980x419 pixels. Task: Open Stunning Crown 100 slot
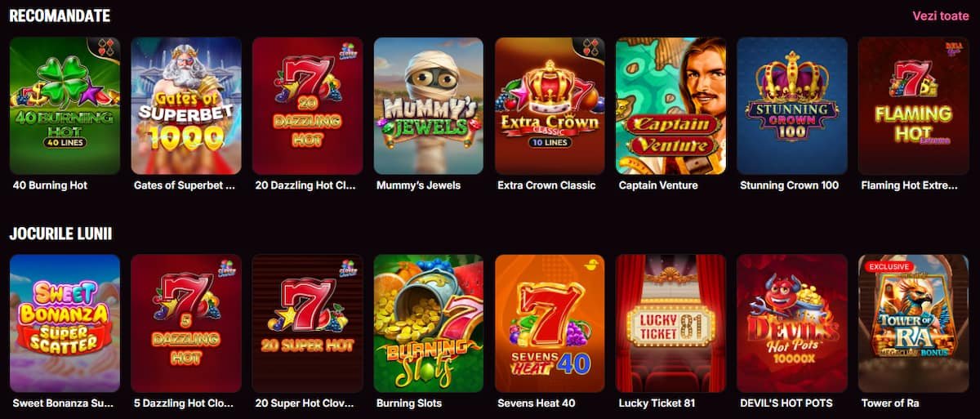(792, 105)
